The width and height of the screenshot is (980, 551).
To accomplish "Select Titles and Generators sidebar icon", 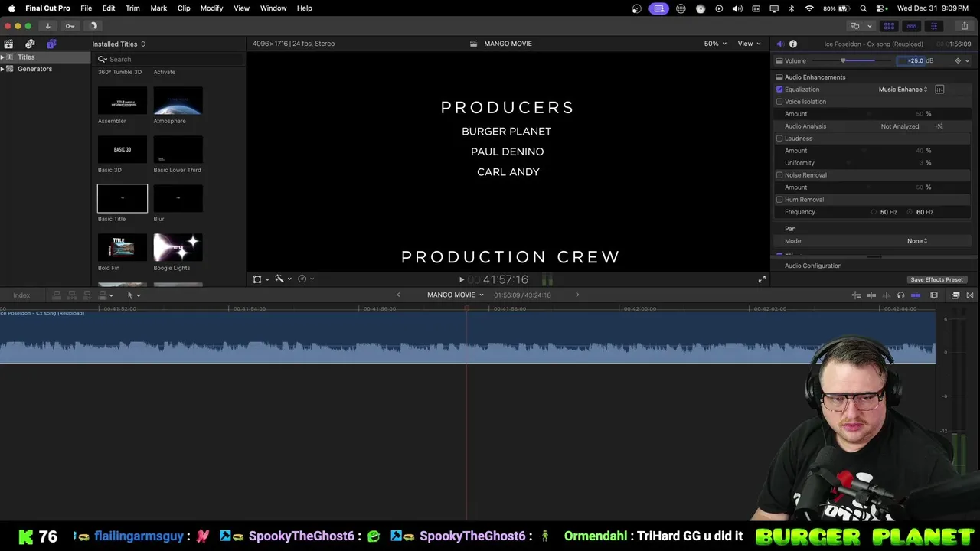I will point(51,44).
